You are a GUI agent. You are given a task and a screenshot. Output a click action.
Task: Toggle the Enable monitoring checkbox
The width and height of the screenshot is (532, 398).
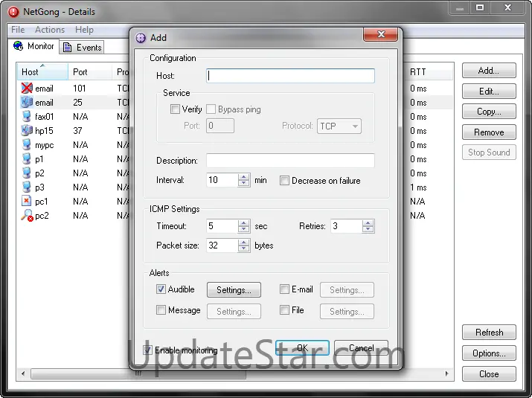[x=147, y=350]
